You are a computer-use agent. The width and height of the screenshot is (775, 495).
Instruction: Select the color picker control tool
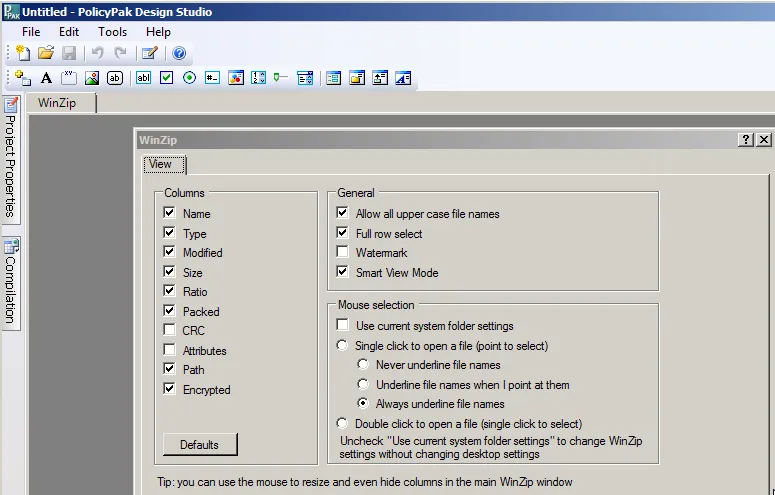tap(236, 78)
